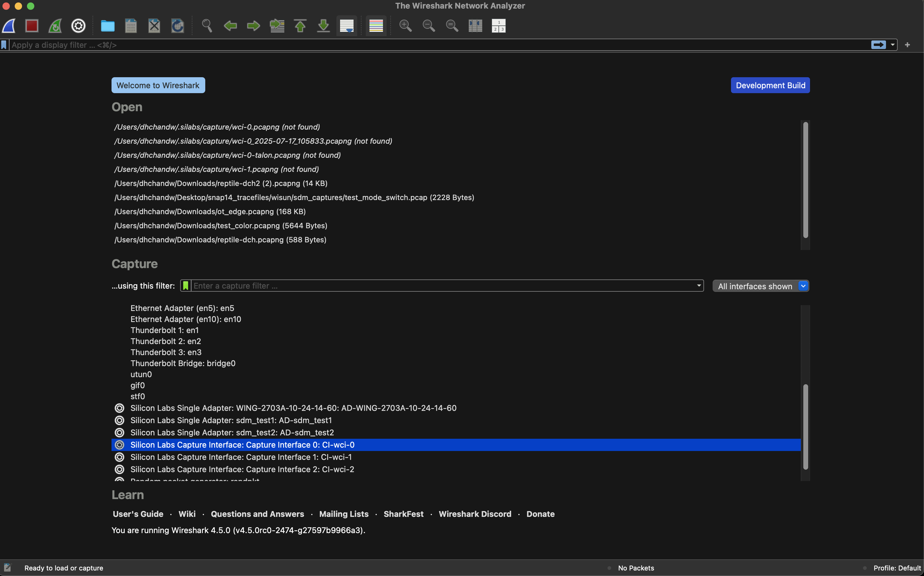
Task: Click the red stop capture icon
Action: 32,26
